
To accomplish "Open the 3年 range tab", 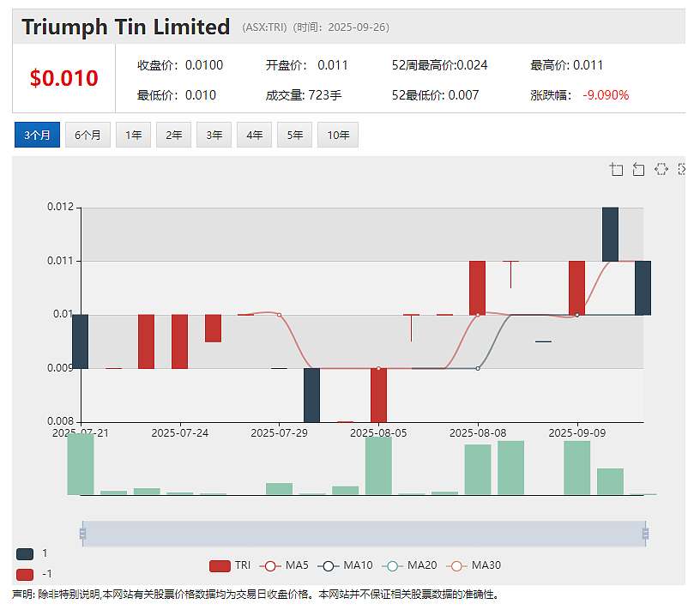I will tap(214, 135).
